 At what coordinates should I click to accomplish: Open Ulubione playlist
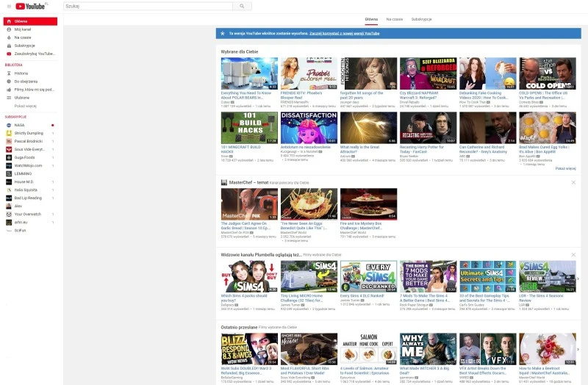[x=30, y=98]
